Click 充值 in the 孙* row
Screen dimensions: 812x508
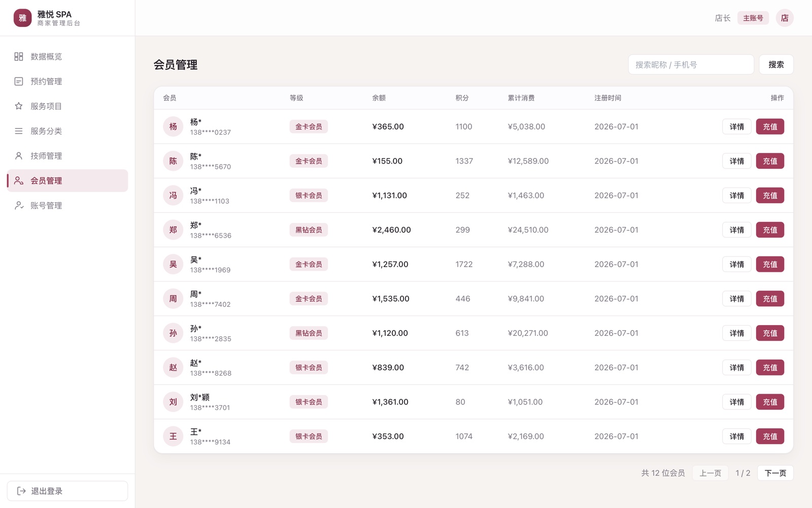(770, 333)
